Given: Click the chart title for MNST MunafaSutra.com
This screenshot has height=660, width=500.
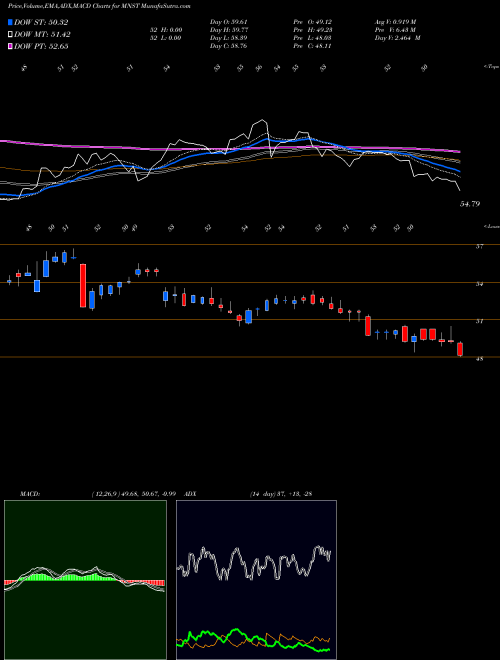Looking at the screenshot, I should pyautogui.click(x=99, y=7).
